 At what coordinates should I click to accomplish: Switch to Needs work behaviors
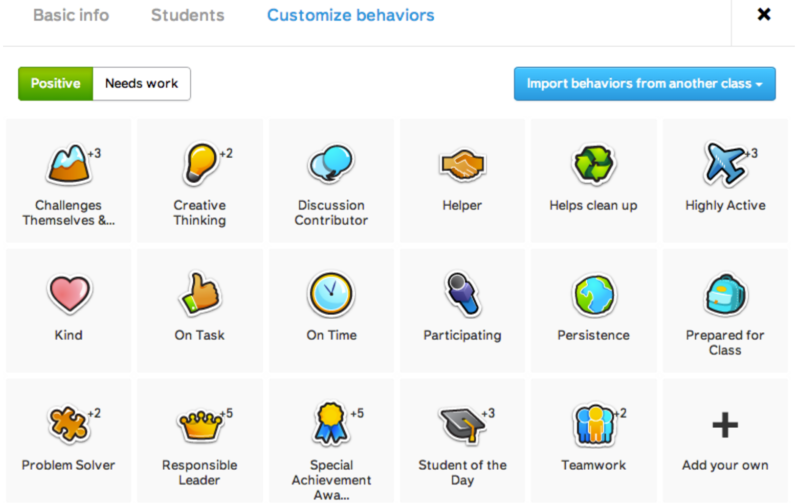coord(141,84)
